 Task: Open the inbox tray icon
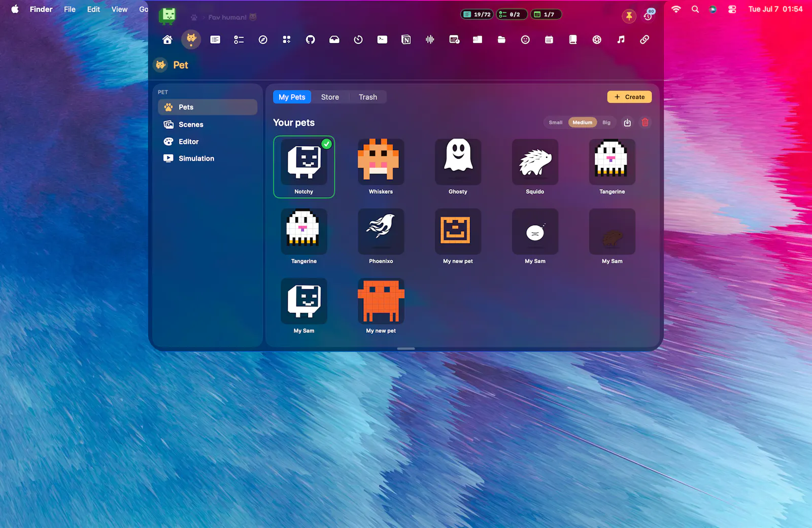pos(334,40)
